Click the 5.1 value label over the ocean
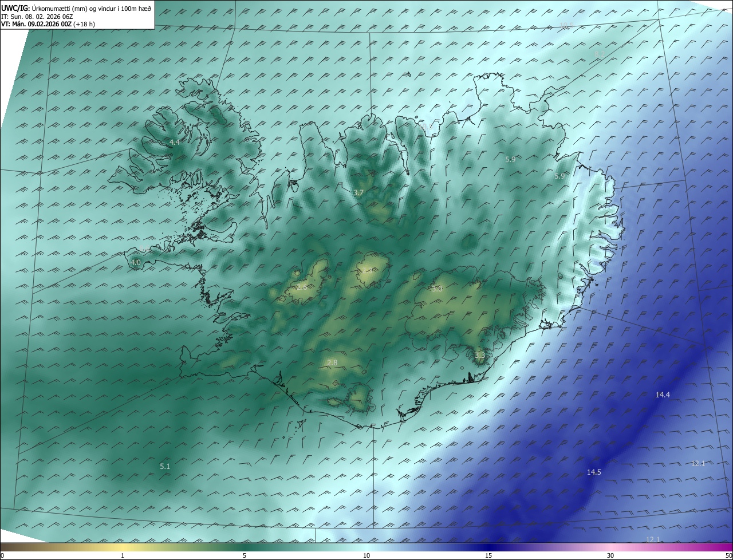 point(165,467)
